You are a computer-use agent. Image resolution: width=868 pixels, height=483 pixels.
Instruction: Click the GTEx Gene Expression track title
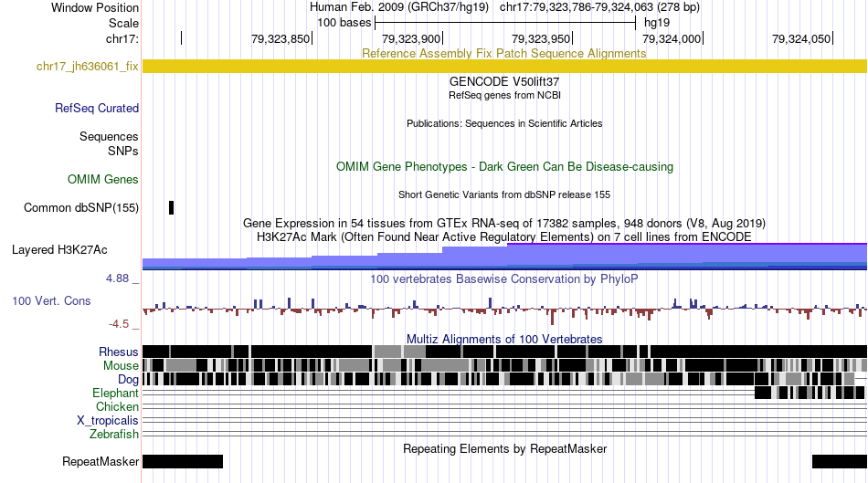504,223
